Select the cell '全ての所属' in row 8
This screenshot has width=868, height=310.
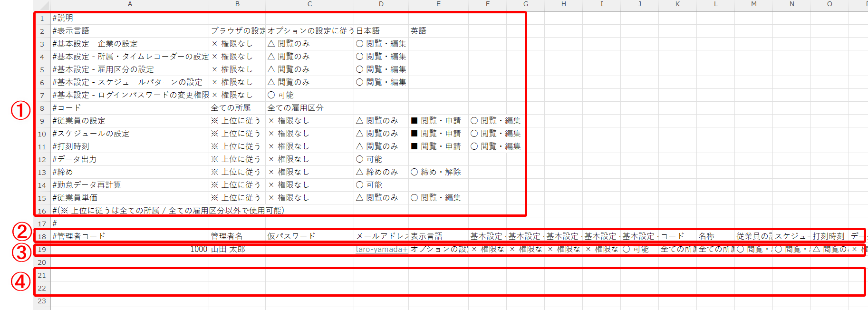tap(237, 108)
